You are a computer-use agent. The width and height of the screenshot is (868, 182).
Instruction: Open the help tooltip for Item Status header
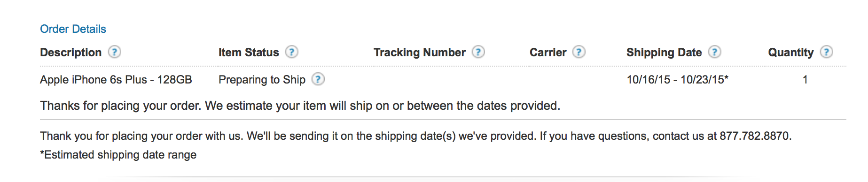[292, 52]
